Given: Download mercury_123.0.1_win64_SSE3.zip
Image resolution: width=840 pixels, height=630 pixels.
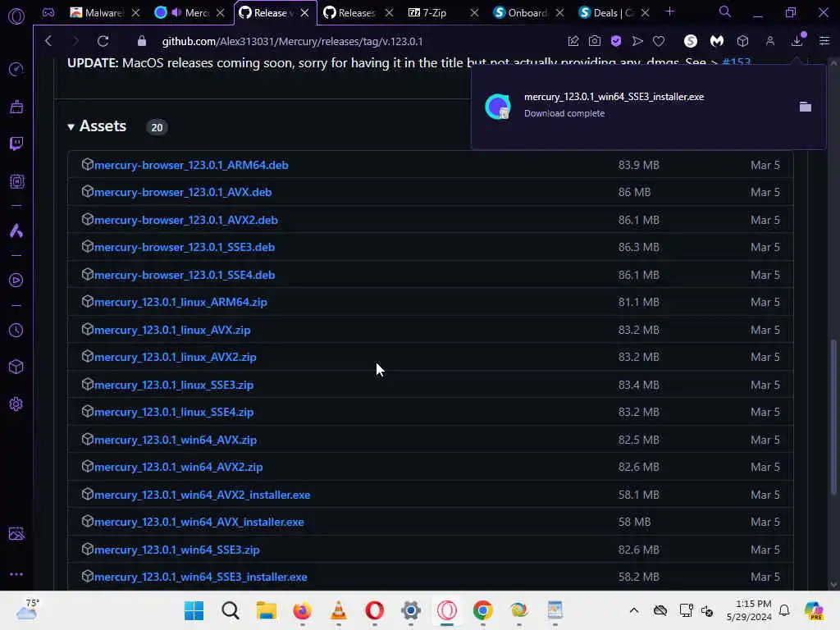Looking at the screenshot, I should pos(177,550).
